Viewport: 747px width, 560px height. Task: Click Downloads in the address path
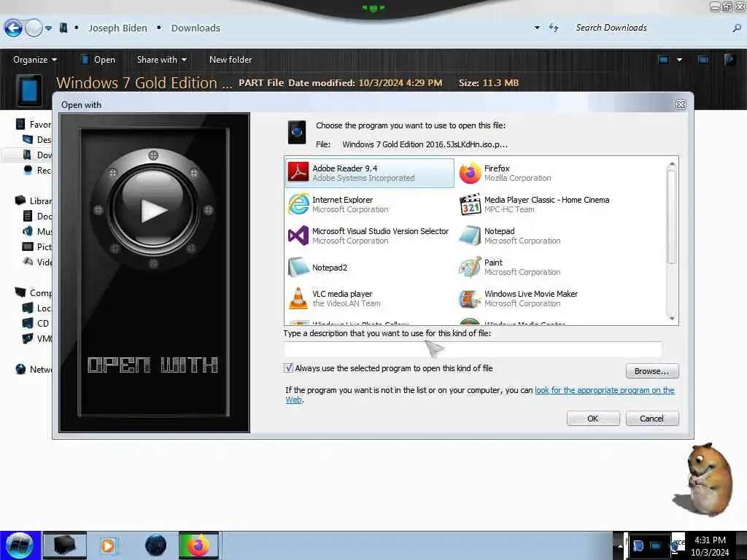196,28
